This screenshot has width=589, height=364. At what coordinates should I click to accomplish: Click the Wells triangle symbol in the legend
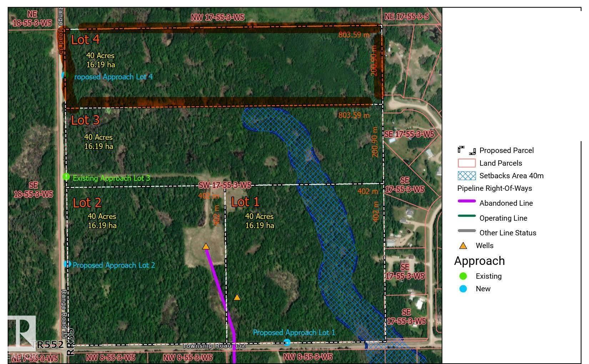click(463, 246)
